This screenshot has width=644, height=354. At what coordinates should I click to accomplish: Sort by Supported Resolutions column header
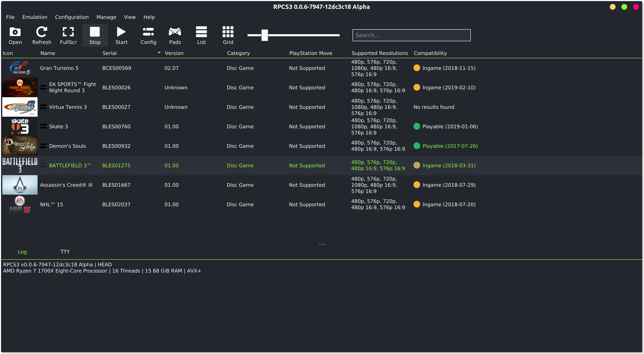379,53
